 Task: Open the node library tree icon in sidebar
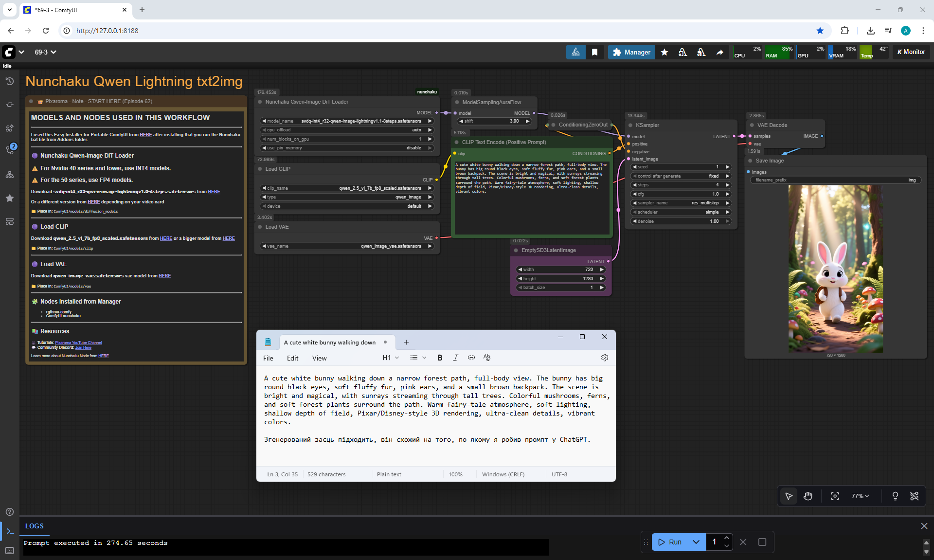9,175
